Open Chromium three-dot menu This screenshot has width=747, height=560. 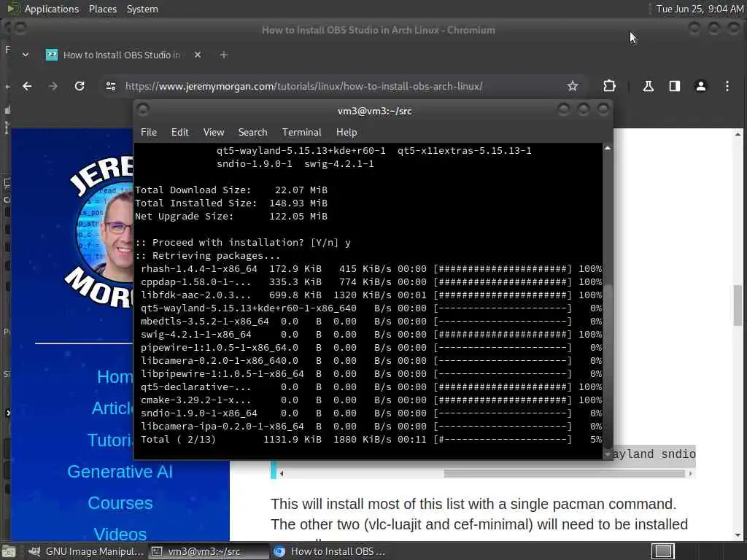727,86
